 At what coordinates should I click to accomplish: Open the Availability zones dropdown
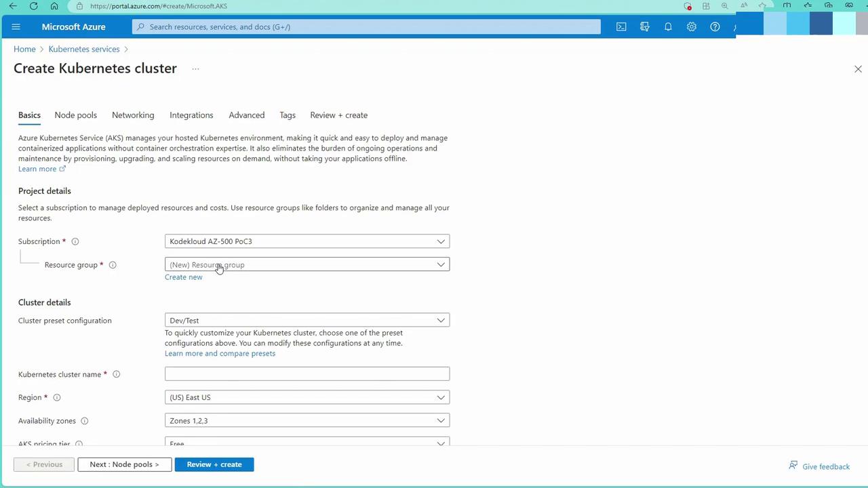click(x=307, y=420)
